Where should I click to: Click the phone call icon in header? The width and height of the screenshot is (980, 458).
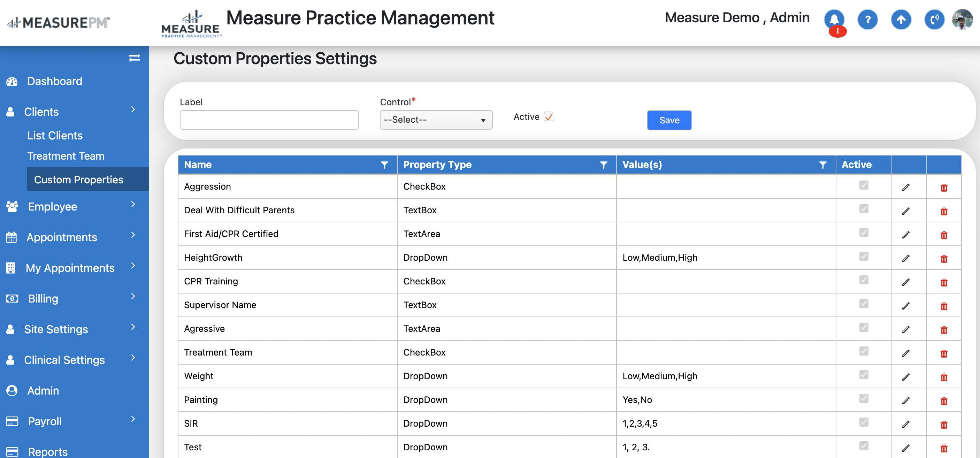[x=934, y=19]
